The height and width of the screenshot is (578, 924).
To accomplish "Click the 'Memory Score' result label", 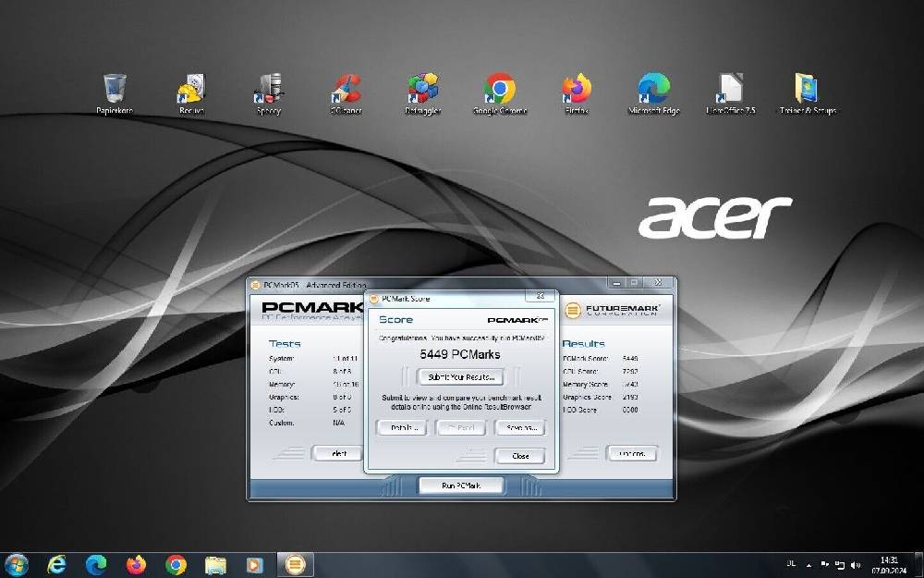I will point(587,385).
